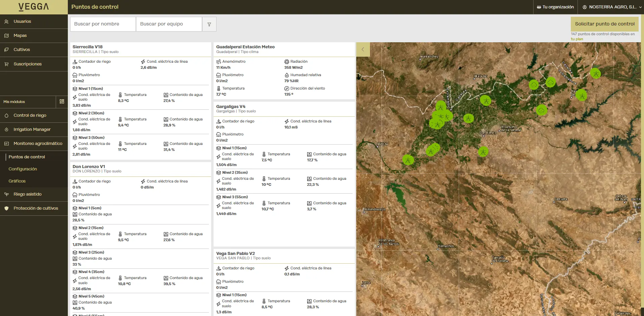Click Don Lorenzo Nivel 4 39,5 % value
This screenshot has width=644, height=316.
click(x=169, y=284)
